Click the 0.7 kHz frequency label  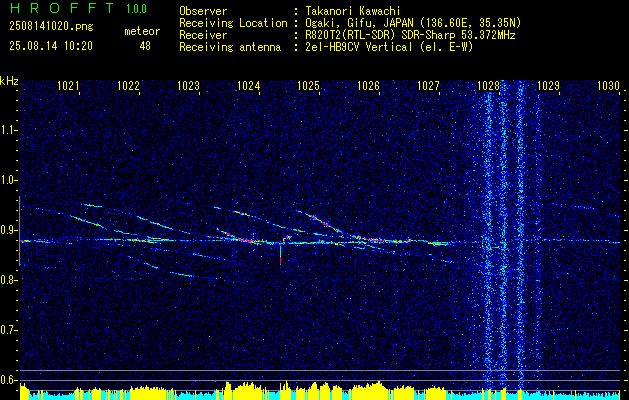click(x=8, y=330)
